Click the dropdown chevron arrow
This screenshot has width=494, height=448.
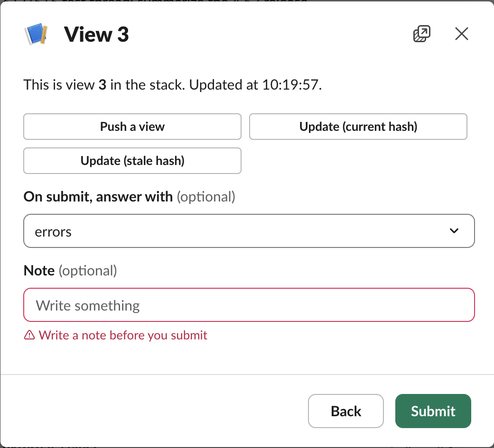coord(454,231)
